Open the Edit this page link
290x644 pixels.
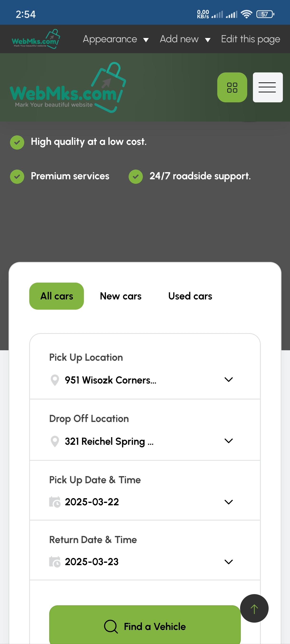(x=251, y=39)
